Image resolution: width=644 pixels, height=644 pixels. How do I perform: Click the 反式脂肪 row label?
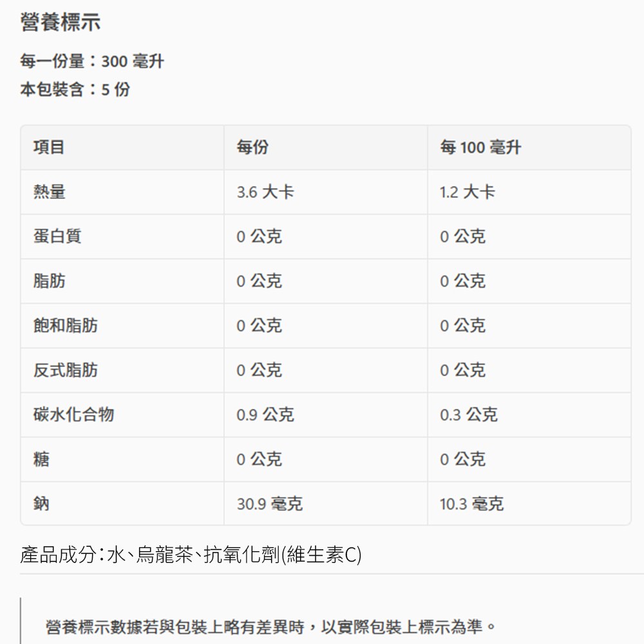pyautogui.click(x=65, y=370)
